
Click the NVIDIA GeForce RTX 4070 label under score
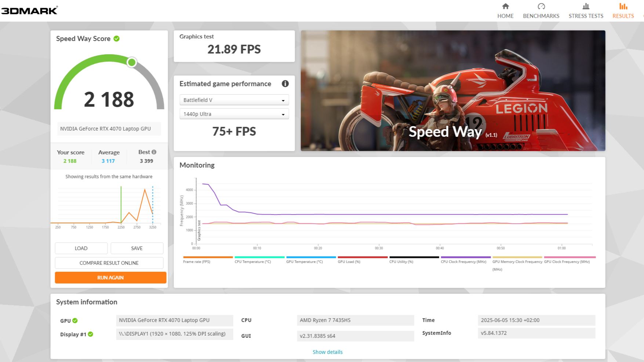[109, 129]
